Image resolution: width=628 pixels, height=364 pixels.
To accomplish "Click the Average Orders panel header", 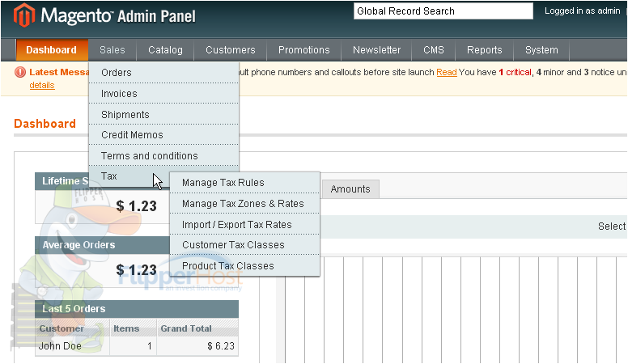I will (x=103, y=245).
